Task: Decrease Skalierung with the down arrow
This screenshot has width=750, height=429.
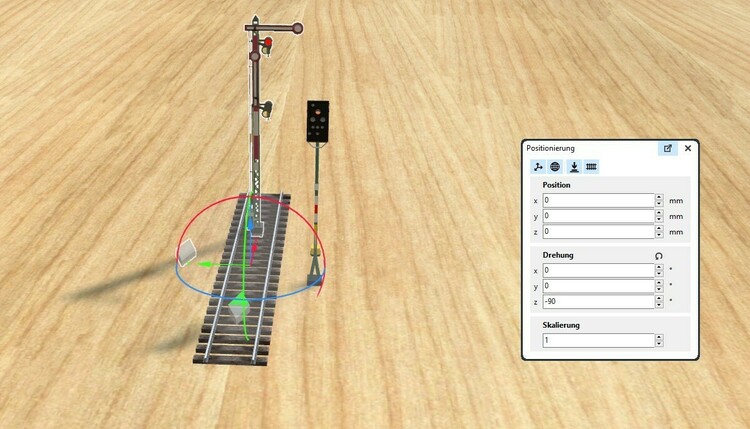Action: coord(659,343)
